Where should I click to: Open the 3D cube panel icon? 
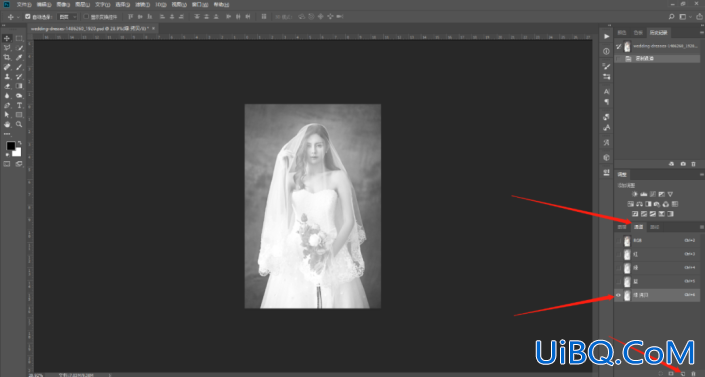(x=606, y=157)
